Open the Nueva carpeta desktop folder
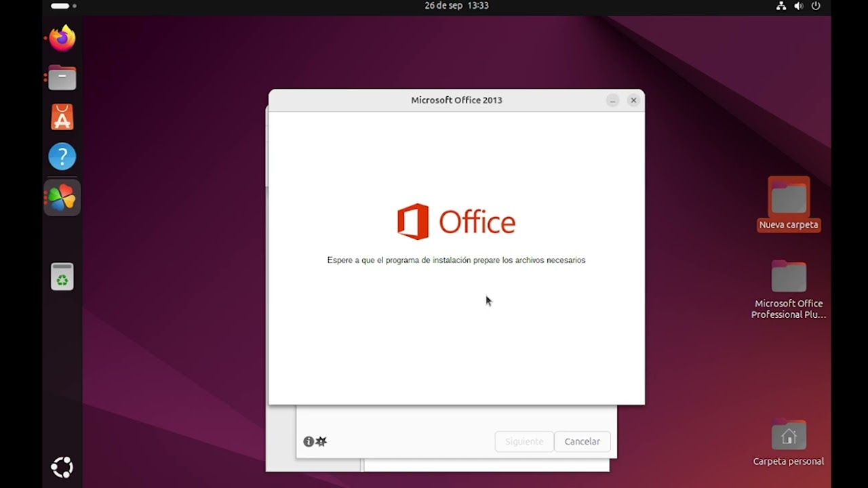This screenshot has height=488, width=868. point(789,204)
